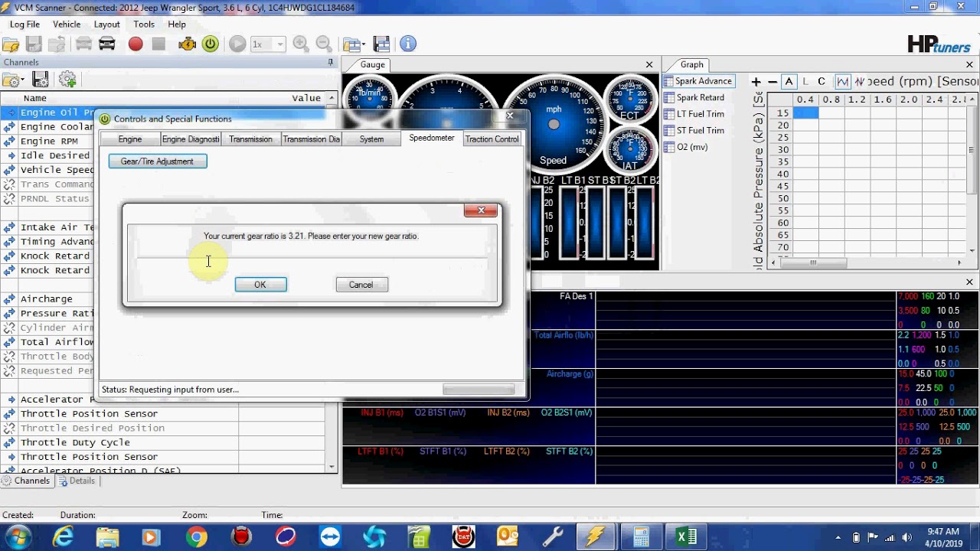Screen dimensions: 980x551
Task: Select the Graph tab
Action: coord(691,65)
